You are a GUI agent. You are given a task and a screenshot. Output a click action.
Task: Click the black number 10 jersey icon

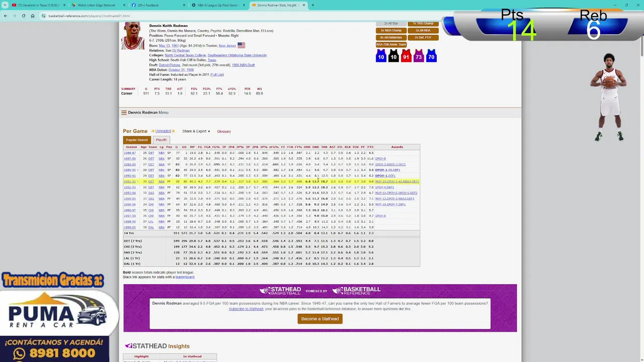[393, 56]
